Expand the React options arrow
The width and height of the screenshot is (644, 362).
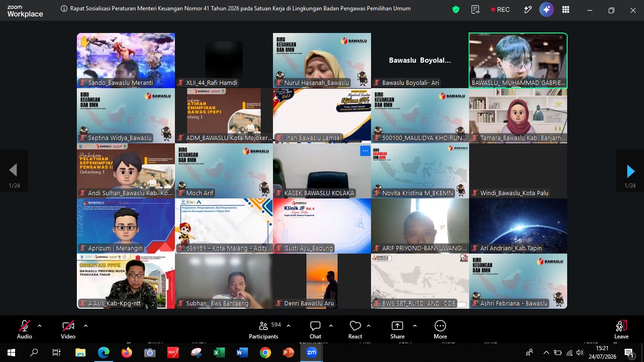click(369, 326)
